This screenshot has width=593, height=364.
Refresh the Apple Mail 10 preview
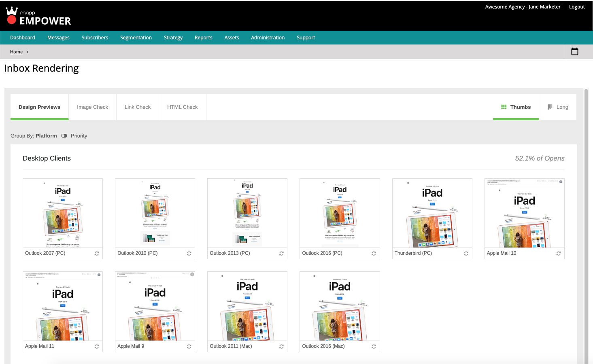558,254
